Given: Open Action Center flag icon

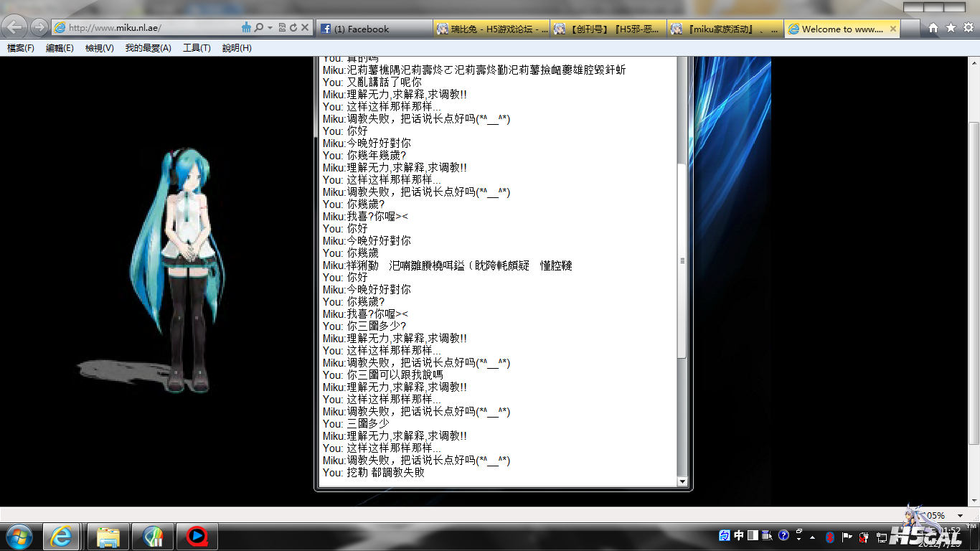Looking at the screenshot, I should tap(847, 537).
